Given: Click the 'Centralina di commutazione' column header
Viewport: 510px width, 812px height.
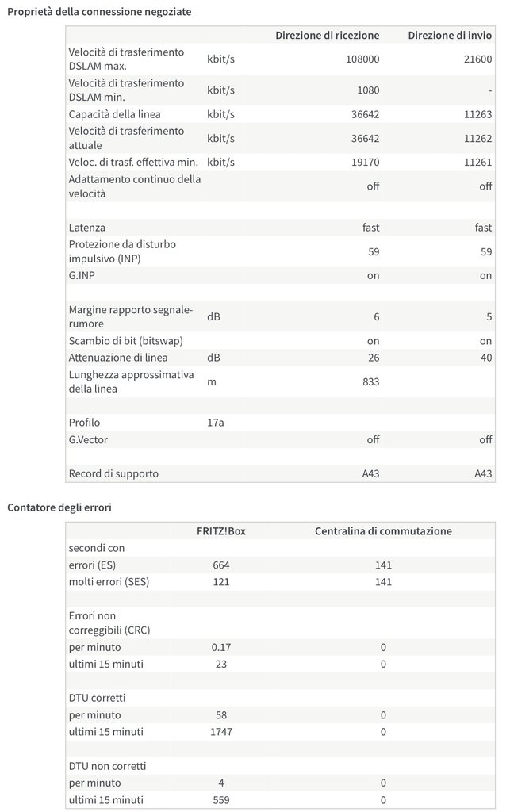Looking at the screenshot, I should pyautogui.click(x=383, y=531).
